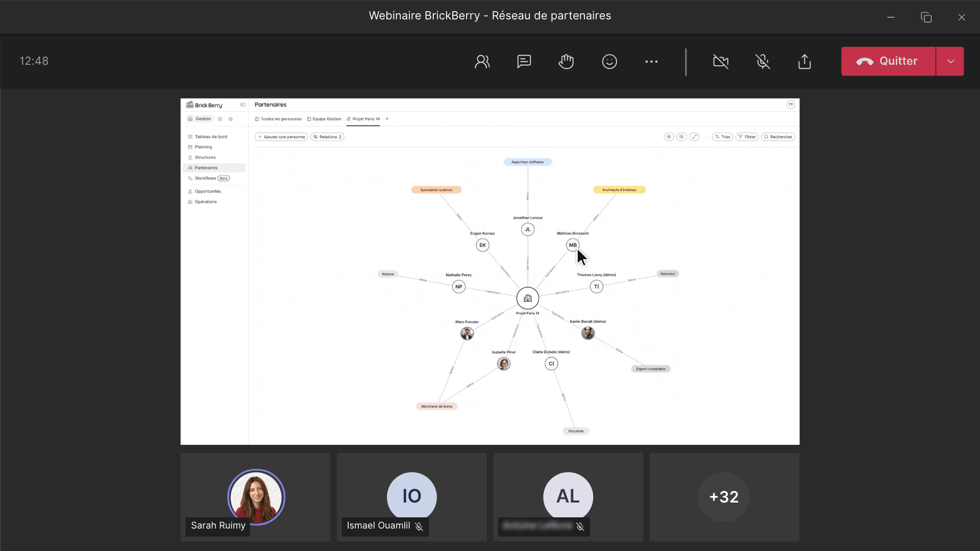Open Opportunités in the sidebar

(x=214, y=191)
